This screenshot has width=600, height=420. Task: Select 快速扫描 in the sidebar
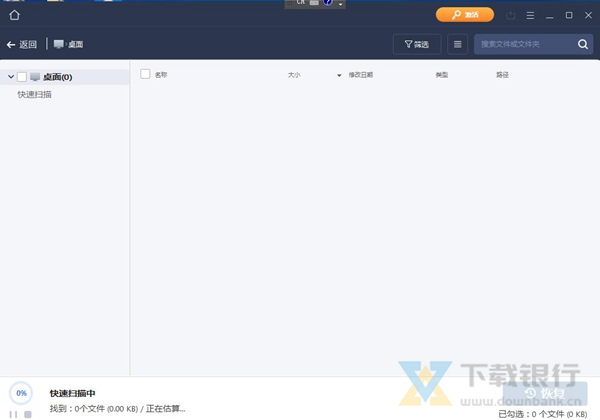click(x=34, y=94)
